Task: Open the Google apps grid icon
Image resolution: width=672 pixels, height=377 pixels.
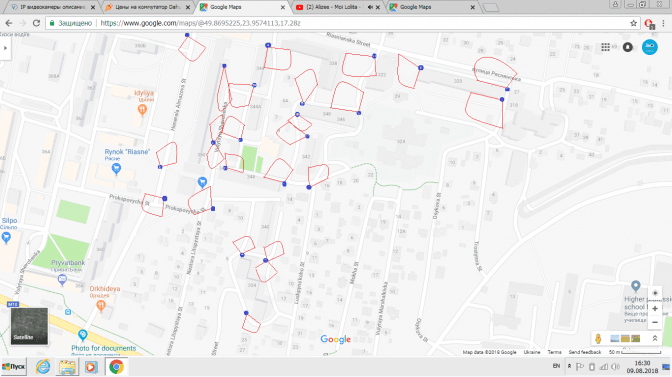Action: (x=605, y=47)
